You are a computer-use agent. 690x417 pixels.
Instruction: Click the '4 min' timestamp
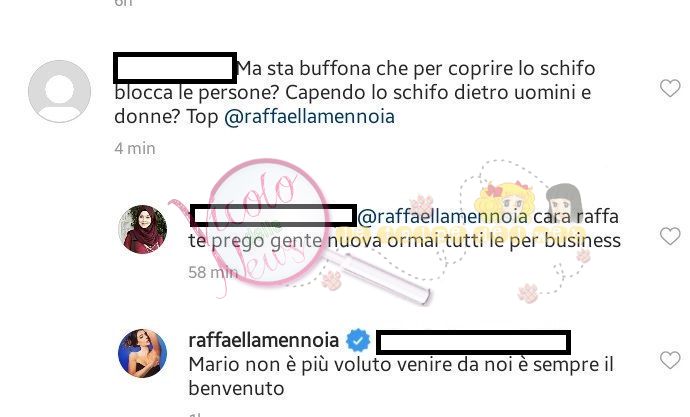click(135, 148)
